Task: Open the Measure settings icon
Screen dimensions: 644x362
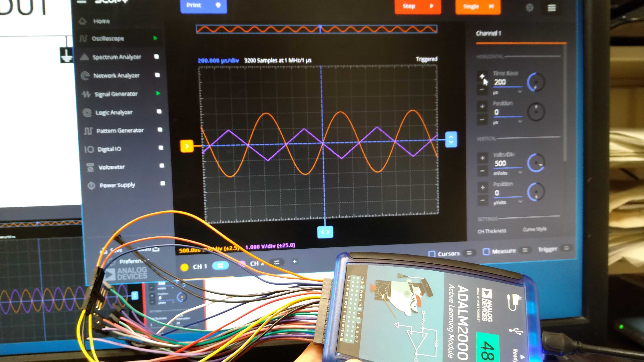Action: click(x=525, y=250)
